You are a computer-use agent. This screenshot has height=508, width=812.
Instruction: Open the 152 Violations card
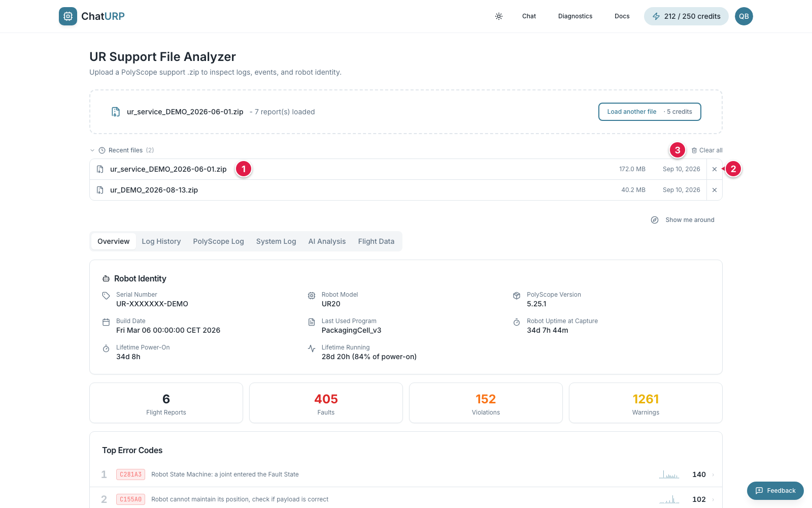[486, 403]
